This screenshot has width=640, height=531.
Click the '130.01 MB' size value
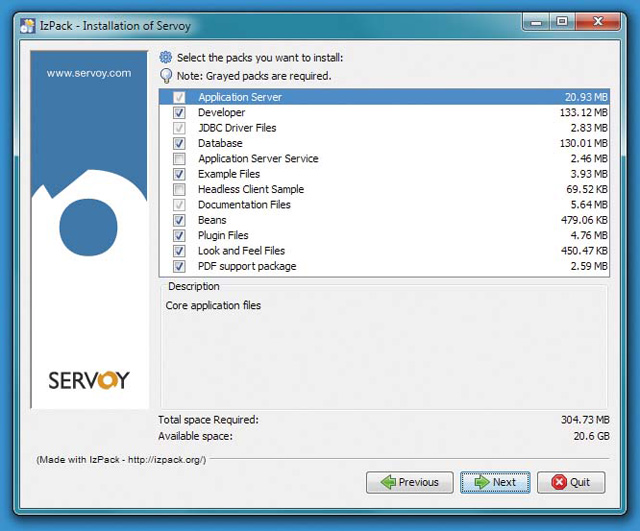point(584,143)
